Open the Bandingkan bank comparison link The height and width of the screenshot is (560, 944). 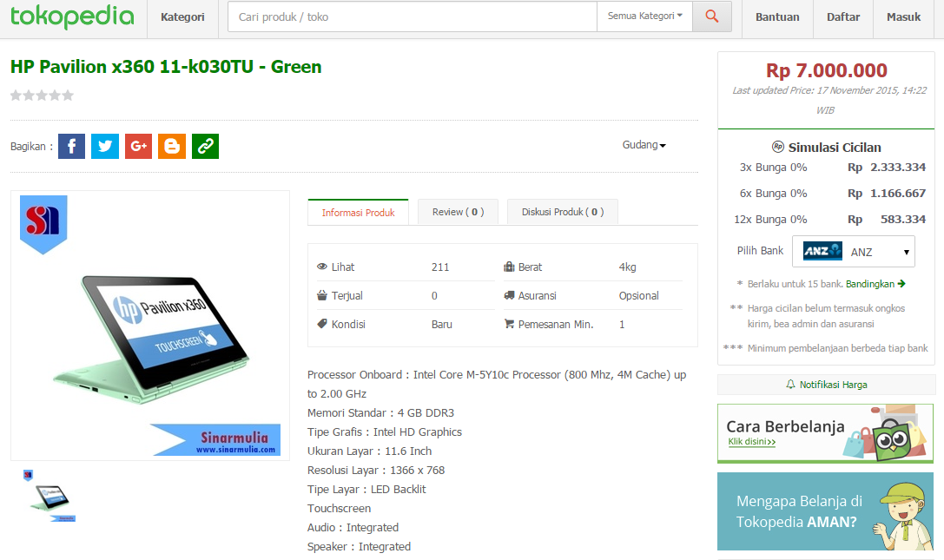(870, 284)
